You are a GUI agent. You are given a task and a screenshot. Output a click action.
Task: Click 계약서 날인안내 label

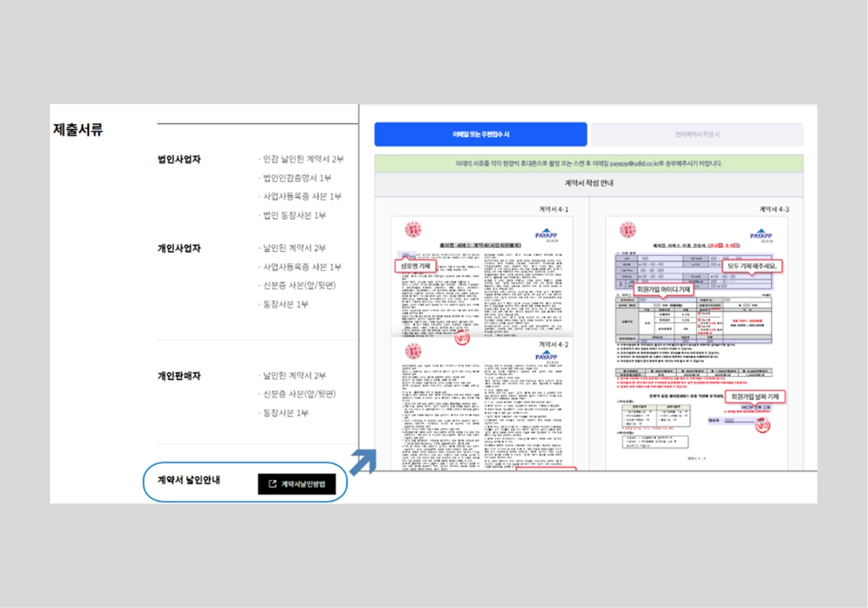pyautogui.click(x=189, y=480)
